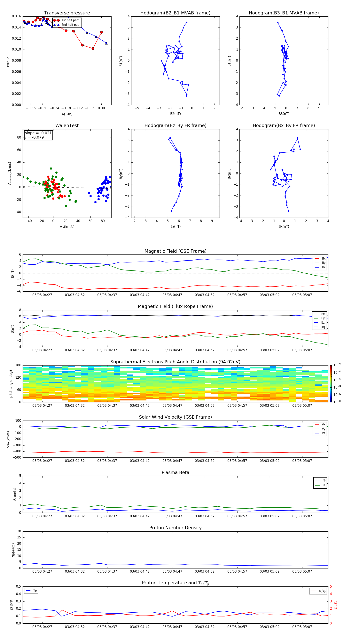Select the "VA(km/s)" WalenTest x-axis label

pyautogui.click(x=67, y=227)
